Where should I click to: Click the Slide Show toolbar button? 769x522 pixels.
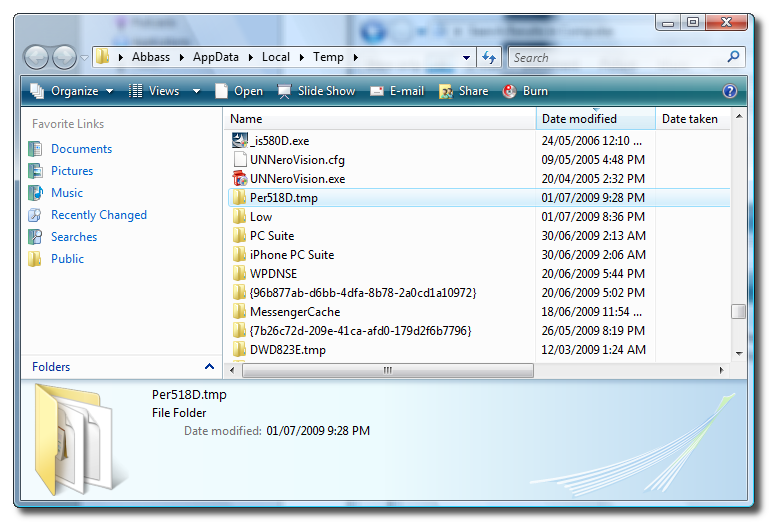pos(316,91)
